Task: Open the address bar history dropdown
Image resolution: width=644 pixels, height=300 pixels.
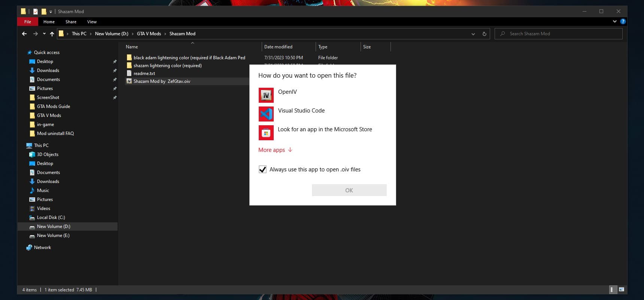Action: click(x=473, y=34)
